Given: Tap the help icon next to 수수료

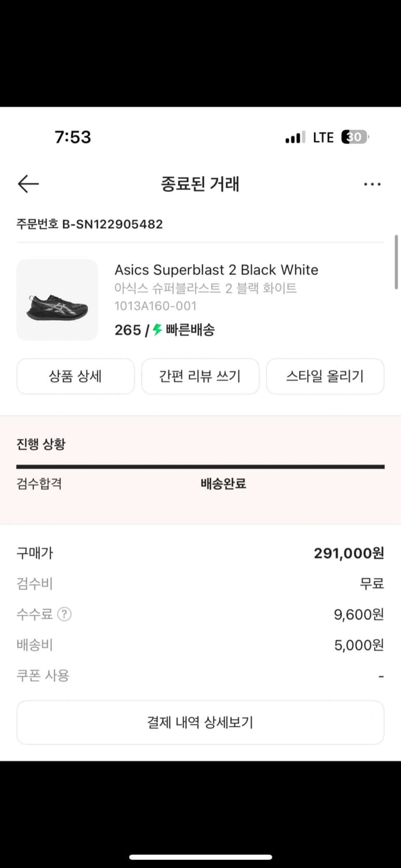Looking at the screenshot, I should (x=64, y=615).
